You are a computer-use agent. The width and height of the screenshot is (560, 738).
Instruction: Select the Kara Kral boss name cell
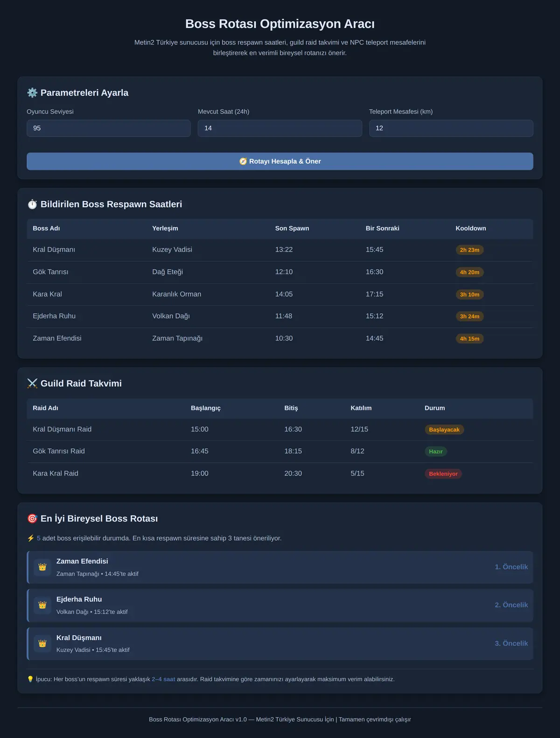47,294
